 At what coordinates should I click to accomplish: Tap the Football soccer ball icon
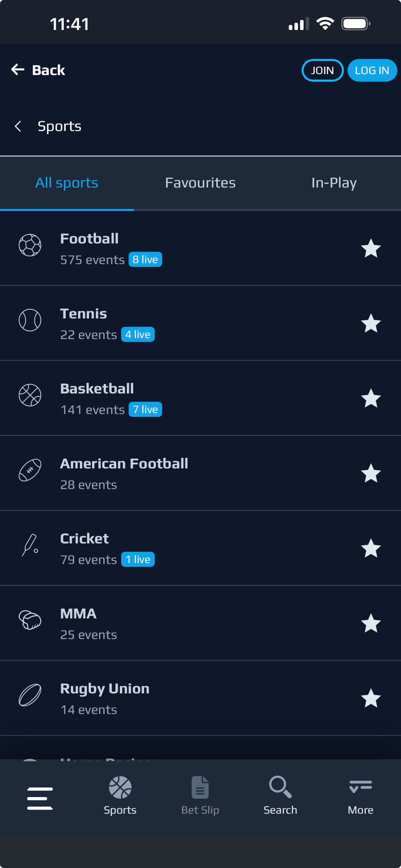point(30,245)
